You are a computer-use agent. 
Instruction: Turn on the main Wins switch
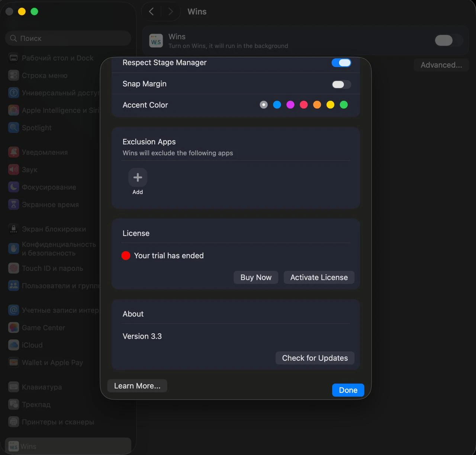point(449,41)
